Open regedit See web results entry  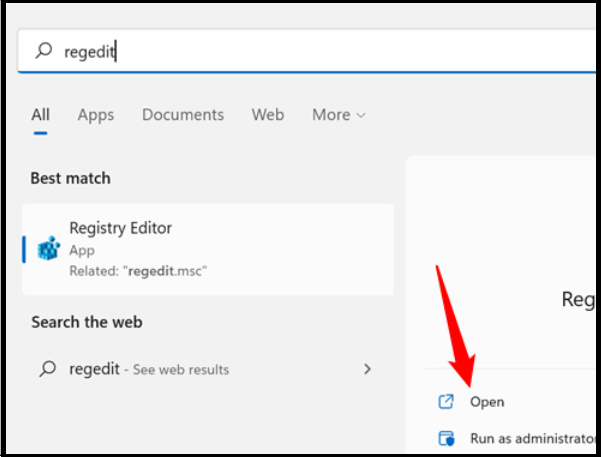(x=208, y=369)
